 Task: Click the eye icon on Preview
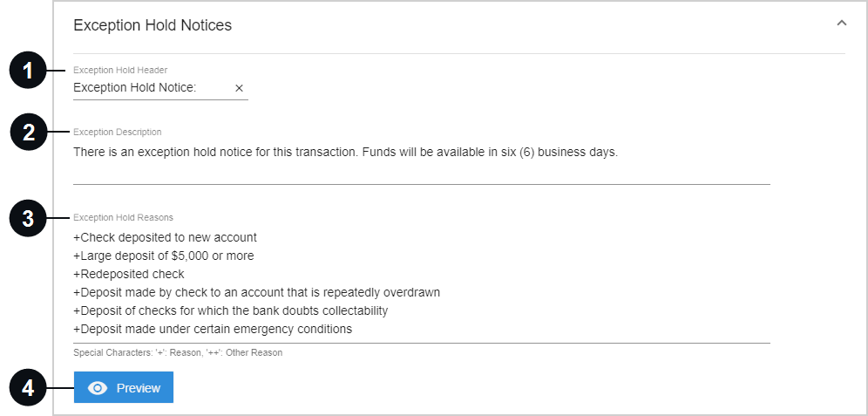click(98, 388)
